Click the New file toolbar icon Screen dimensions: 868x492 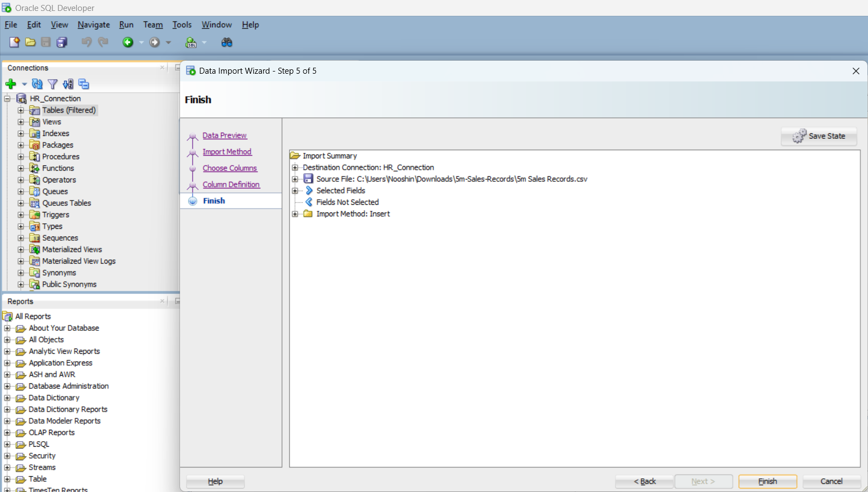pos(14,42)
